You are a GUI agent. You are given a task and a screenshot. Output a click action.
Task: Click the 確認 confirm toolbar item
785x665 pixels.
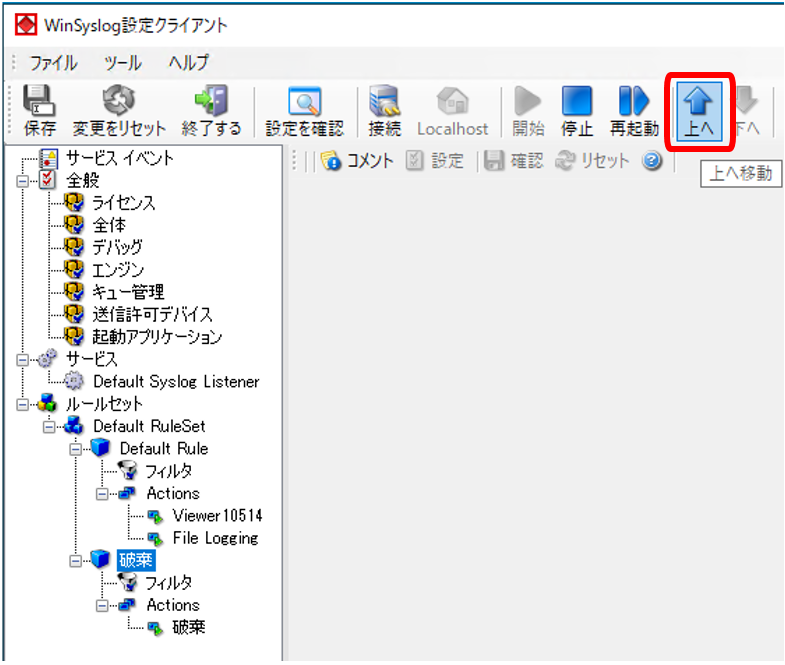(x=514, y=161)
